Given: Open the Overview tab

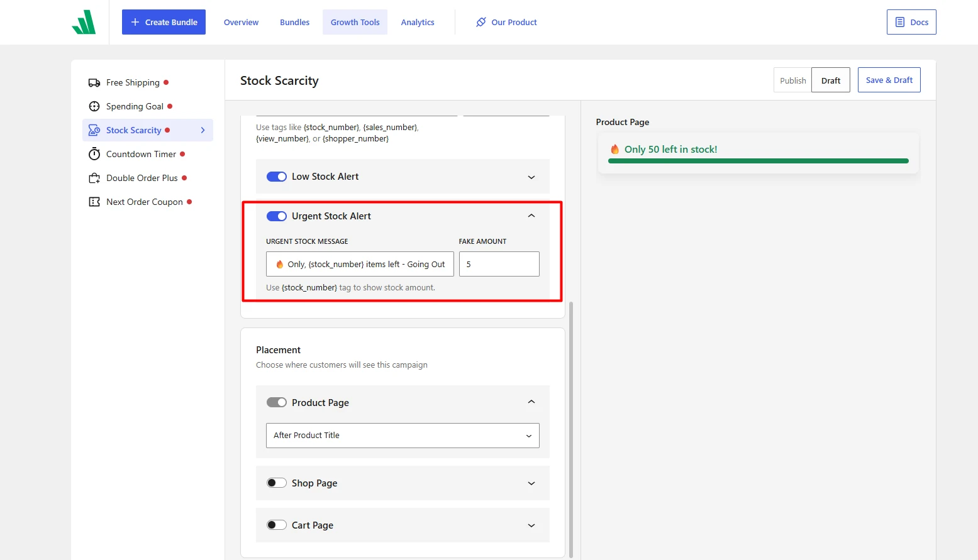Looking at the screenshot, I should tap(241, 22).
